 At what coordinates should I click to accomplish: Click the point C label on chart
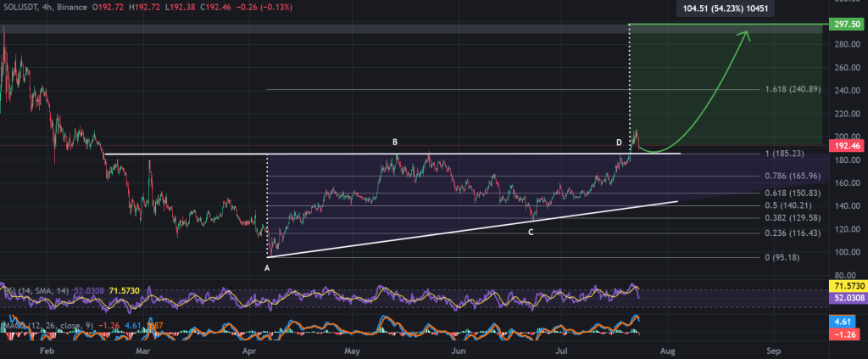point(531,232)
